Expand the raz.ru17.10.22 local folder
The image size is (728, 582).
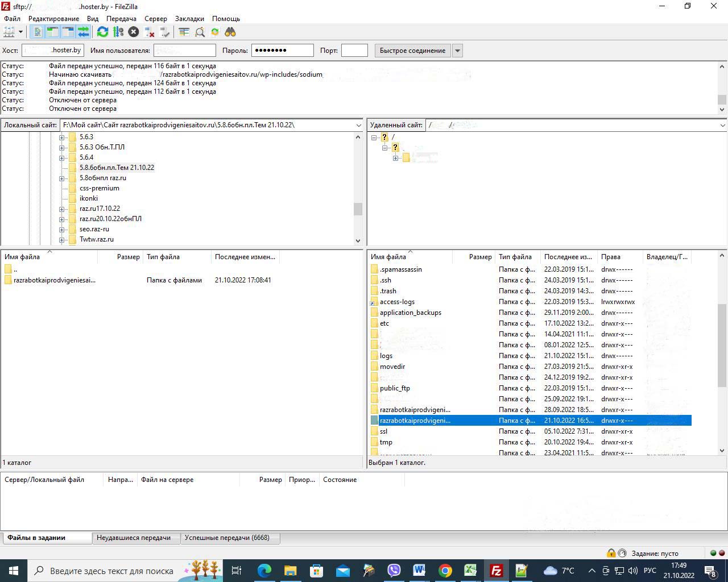61,209
